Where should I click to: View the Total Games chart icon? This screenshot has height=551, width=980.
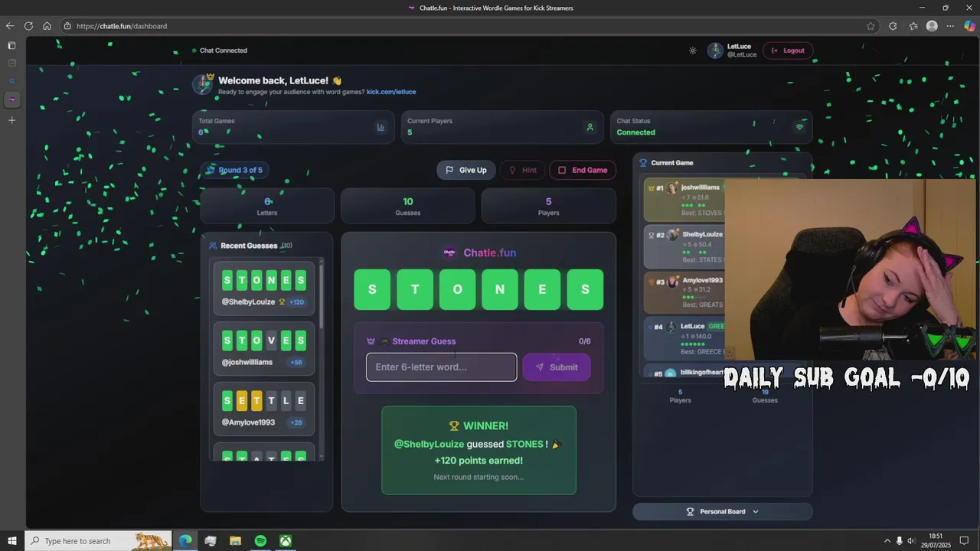pos(381,127)
